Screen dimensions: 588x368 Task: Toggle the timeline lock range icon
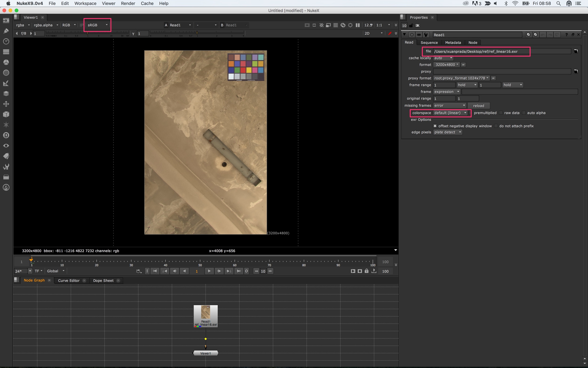pos(366,271)
